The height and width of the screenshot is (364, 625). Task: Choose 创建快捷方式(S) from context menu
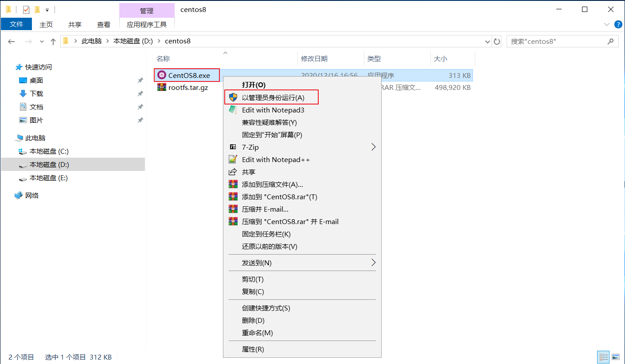[x=266, y=308]
